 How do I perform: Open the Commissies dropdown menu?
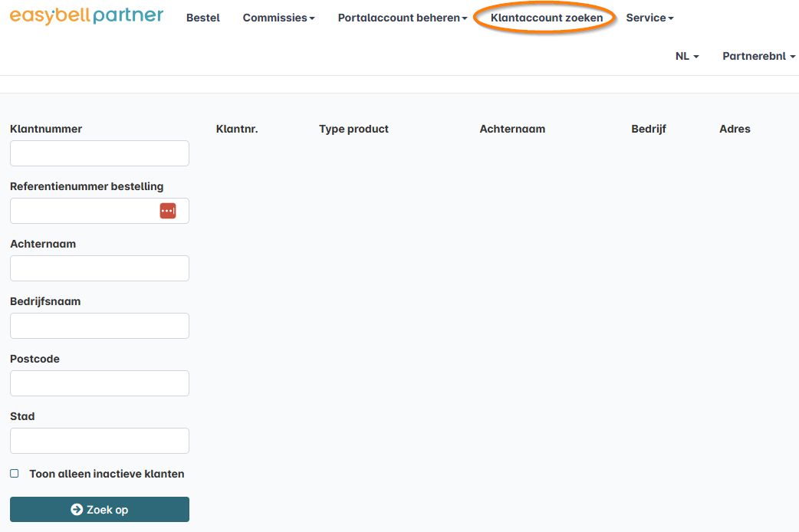click(x=278, y=18)
